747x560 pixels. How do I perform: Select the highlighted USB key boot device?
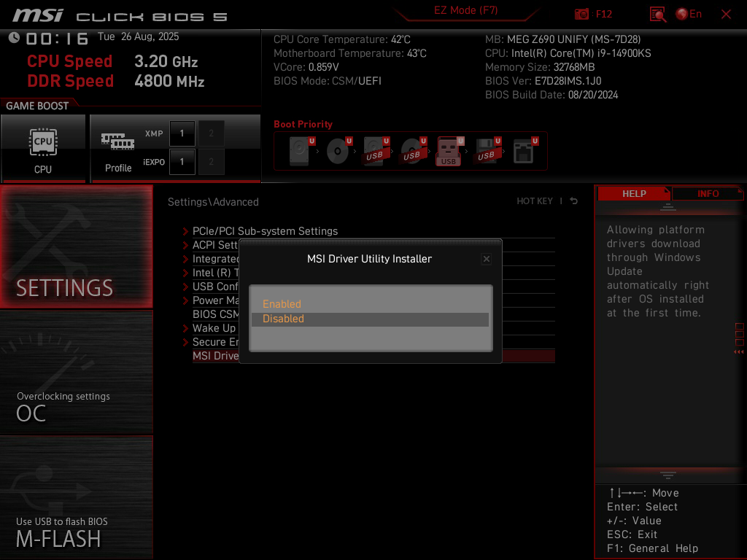(x=449, y=152)
